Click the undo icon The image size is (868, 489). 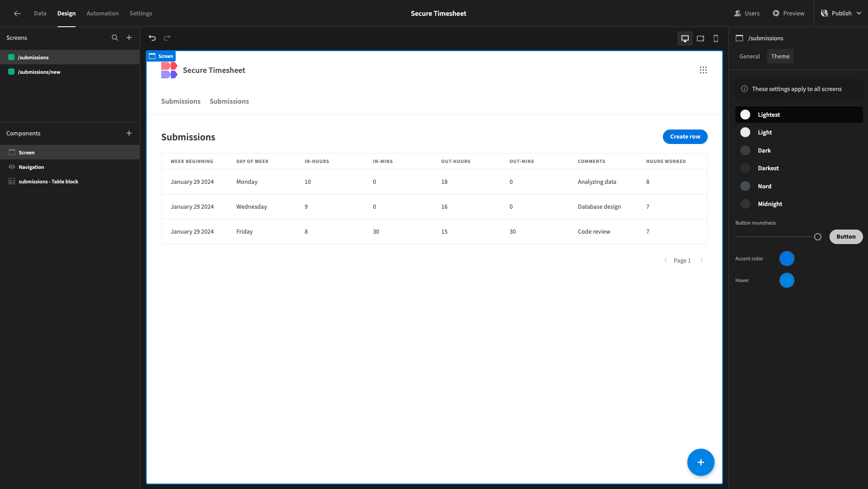tap(152, 38)
